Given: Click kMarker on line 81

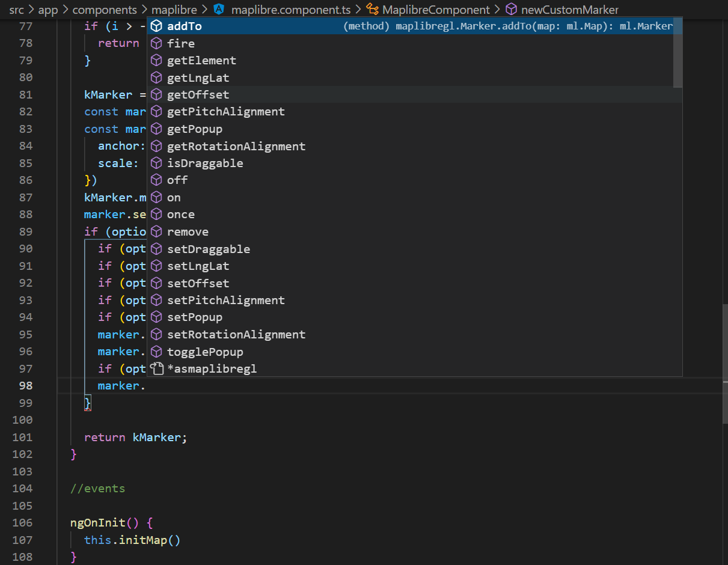Looking at the screenshot, I should point(108,95).
